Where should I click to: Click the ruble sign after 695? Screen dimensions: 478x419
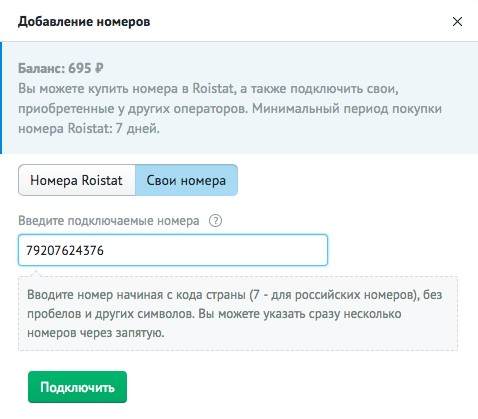pos(99,68)
